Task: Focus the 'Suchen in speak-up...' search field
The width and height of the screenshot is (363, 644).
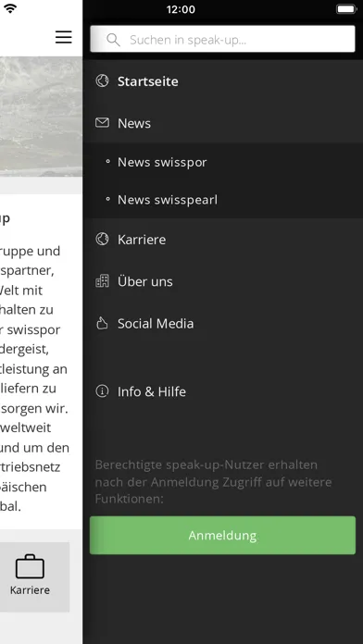Action: [x=222, y=39]
